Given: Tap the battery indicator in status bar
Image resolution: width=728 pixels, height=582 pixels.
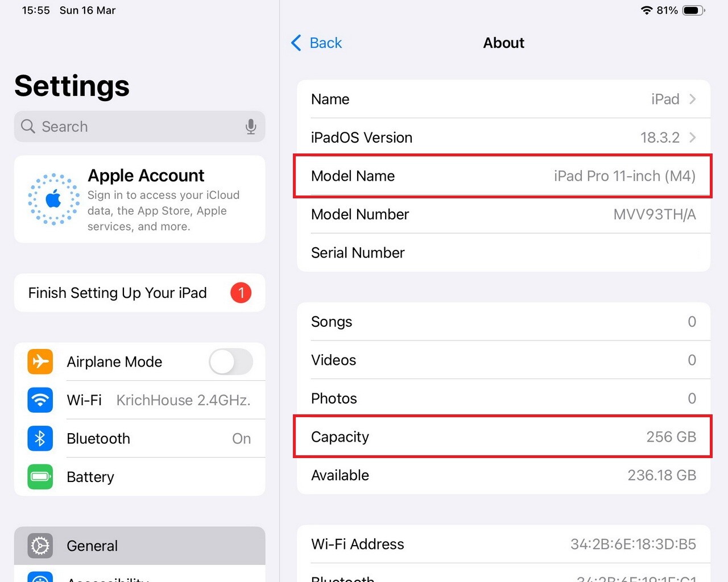Looking at the screenshot, I should click(693, 10).
